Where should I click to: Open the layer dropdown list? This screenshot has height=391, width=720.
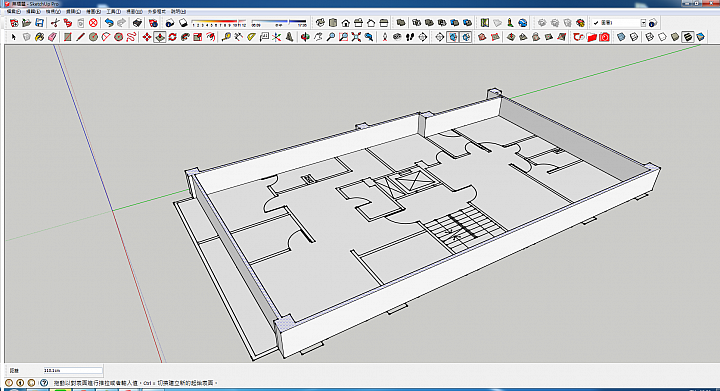643,22
